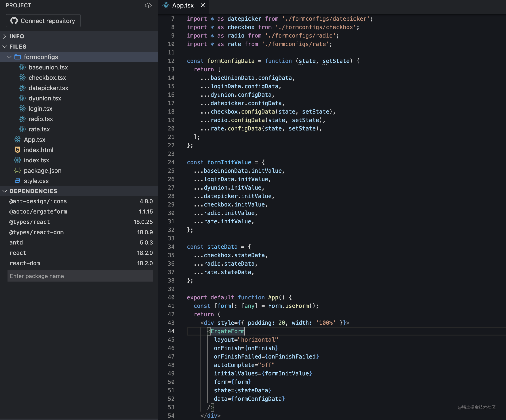Click the @ant-design/icons dependency

coord(38,201)
